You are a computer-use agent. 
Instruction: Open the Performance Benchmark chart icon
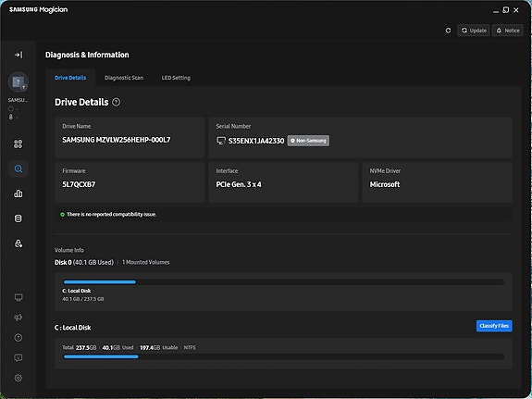click(x=19, y=193)
